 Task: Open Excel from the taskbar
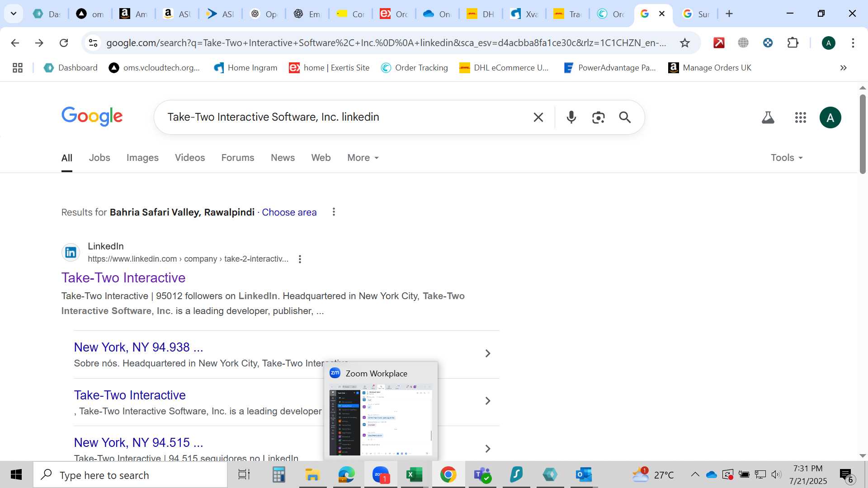[414, 475]
